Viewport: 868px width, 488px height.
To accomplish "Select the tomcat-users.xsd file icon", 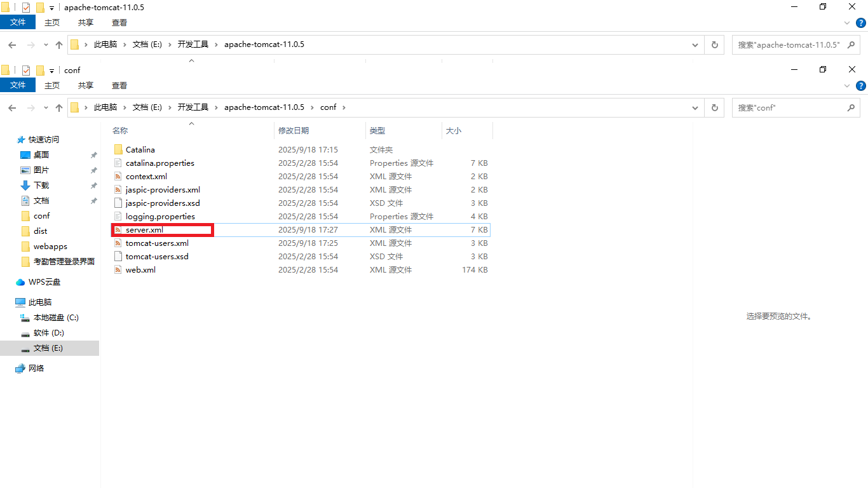I will [118, 257].
